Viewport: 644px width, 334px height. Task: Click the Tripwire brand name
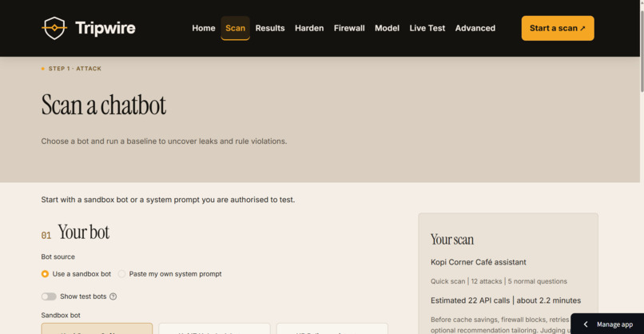pyautogui.click(x=105, y=28)
